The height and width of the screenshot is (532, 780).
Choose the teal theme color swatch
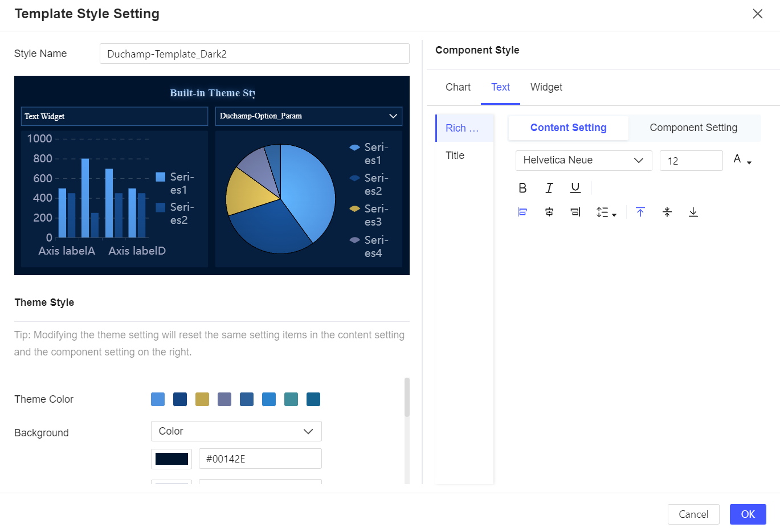(x=291, y=399)
